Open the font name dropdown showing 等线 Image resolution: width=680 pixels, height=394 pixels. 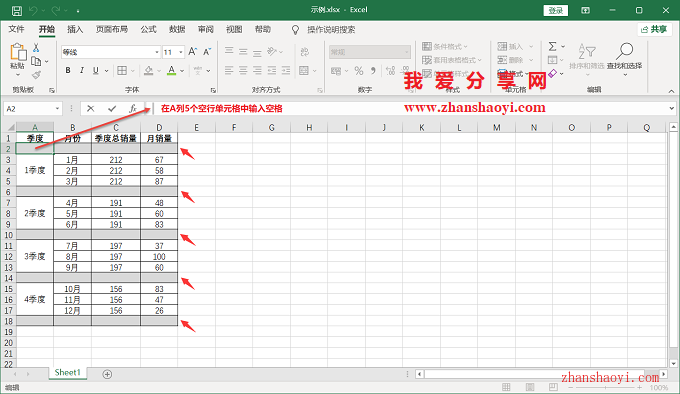click(x=157, y=52)
